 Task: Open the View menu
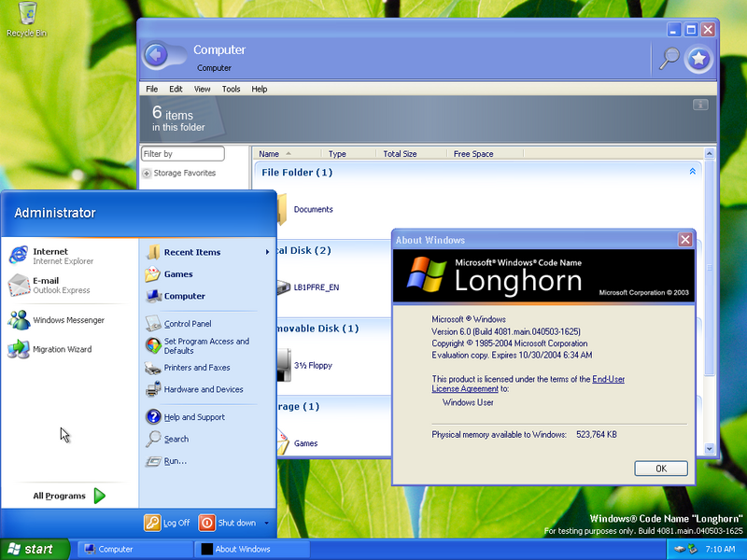click(x=202, y=90)
